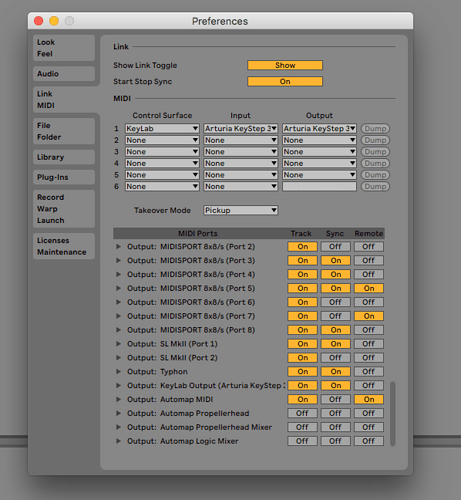Open Output dropdown for control surface 1

pyautogui.click(x=319, y=128)
